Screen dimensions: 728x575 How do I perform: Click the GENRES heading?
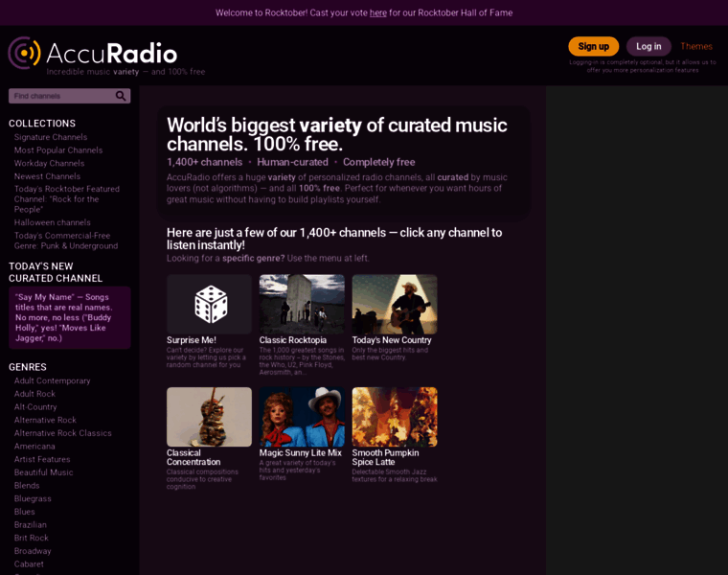[x=28, y=367]
